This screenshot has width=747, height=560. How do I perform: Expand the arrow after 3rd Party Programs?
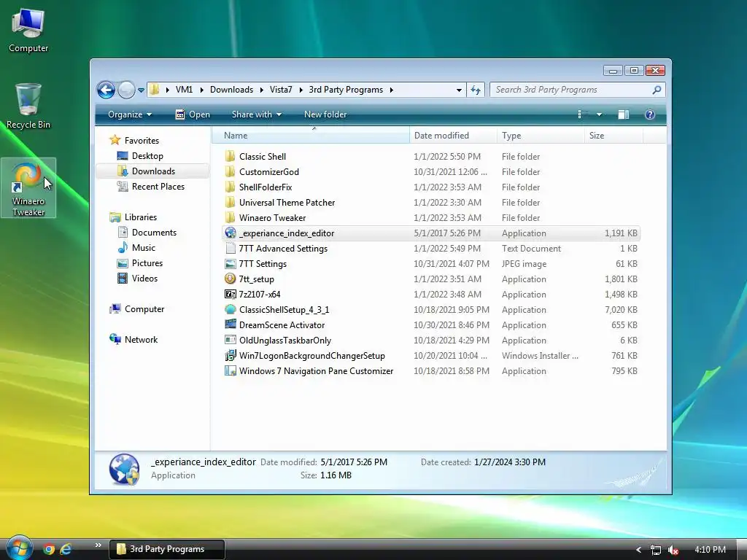pos(392,90)
